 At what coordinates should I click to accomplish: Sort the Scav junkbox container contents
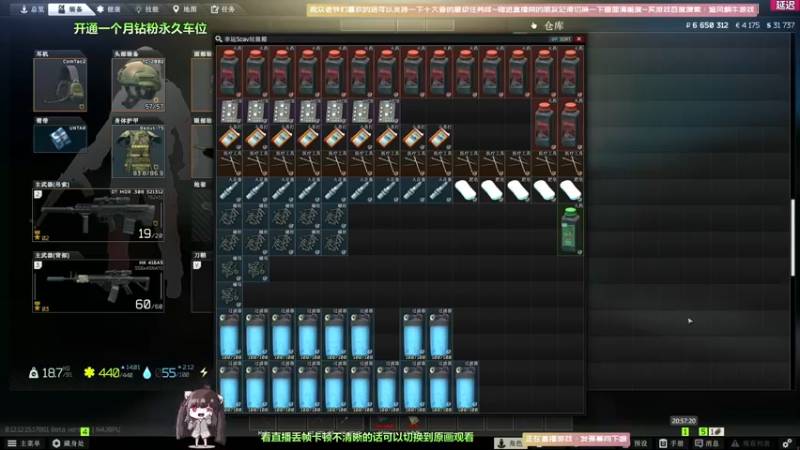click(561, 39)
